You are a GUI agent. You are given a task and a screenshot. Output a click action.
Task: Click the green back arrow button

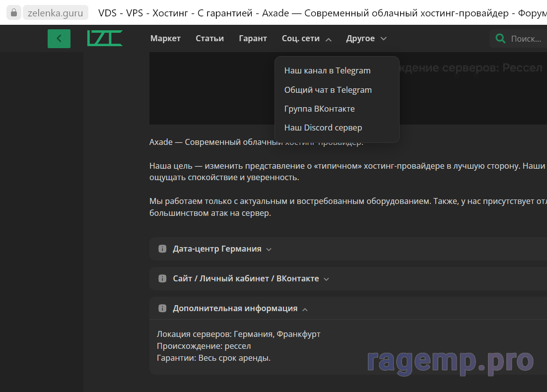[59, 39]
